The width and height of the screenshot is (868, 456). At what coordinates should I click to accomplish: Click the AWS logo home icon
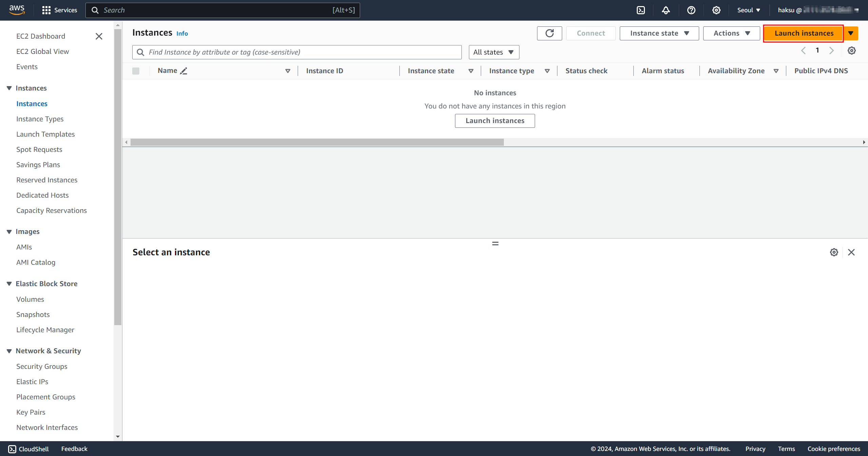(17, 10)
